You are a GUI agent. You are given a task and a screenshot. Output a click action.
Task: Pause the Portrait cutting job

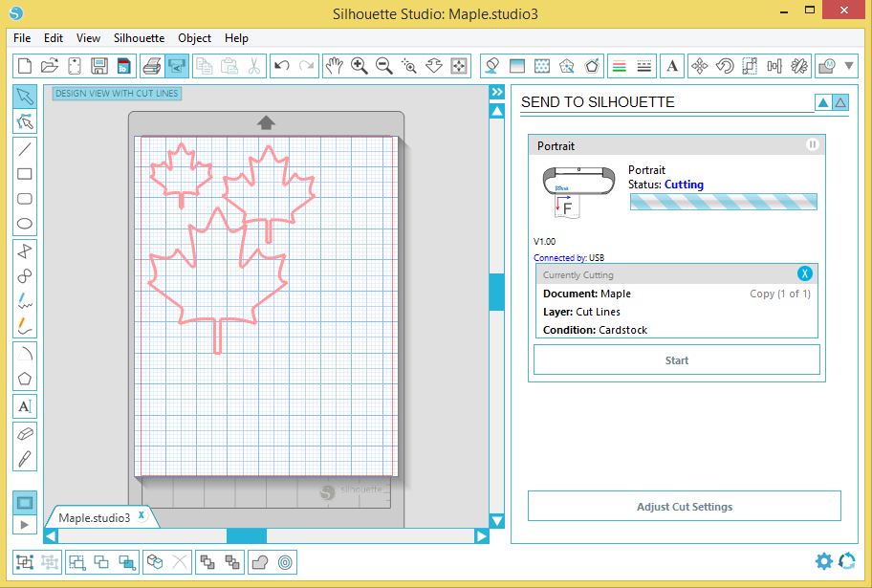point(812,144)
